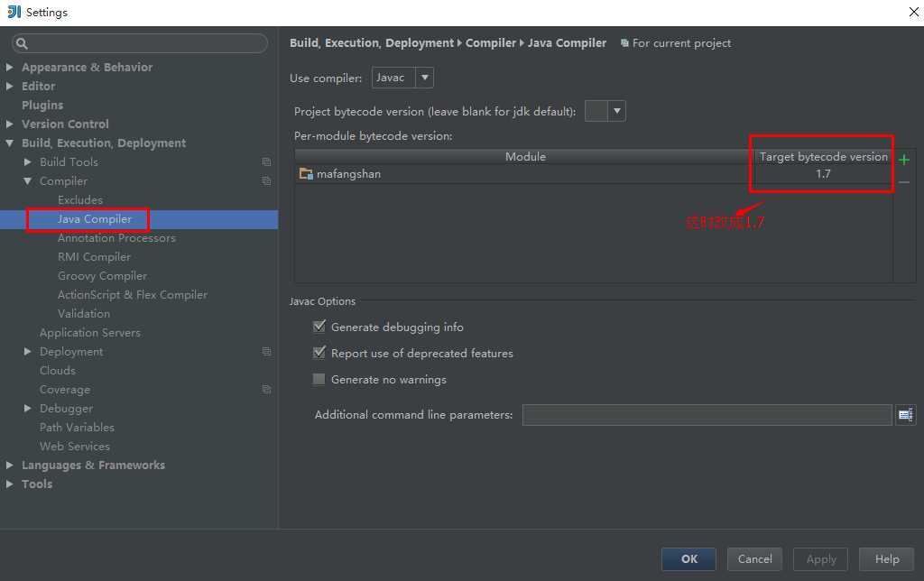Click the project-scope icon next to Deployment

[266, 352]
